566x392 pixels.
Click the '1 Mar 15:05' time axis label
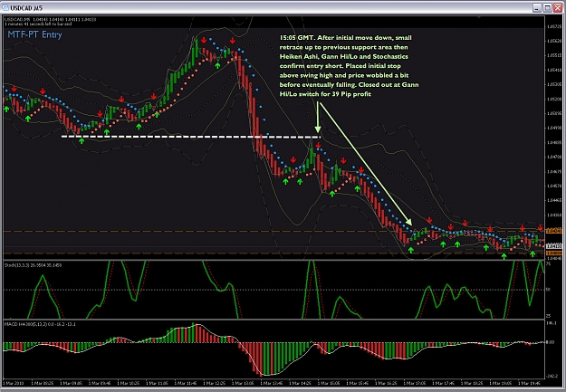(330, 383)
